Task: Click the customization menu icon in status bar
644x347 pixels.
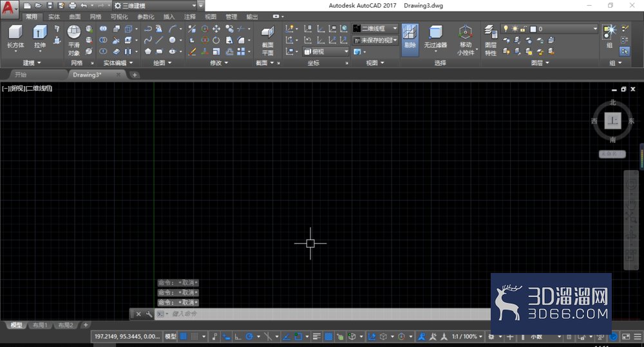Action: (x=638, y=336)
